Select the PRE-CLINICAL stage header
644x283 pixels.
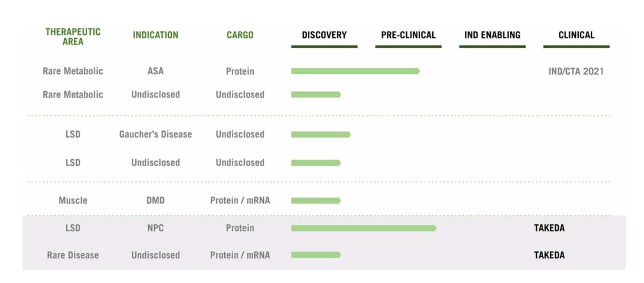[408, 35]
